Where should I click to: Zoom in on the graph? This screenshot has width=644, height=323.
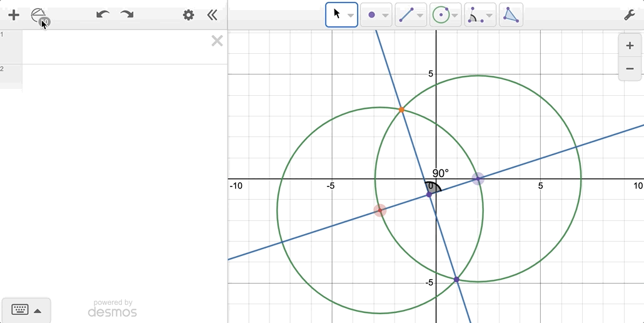point(630,46)
